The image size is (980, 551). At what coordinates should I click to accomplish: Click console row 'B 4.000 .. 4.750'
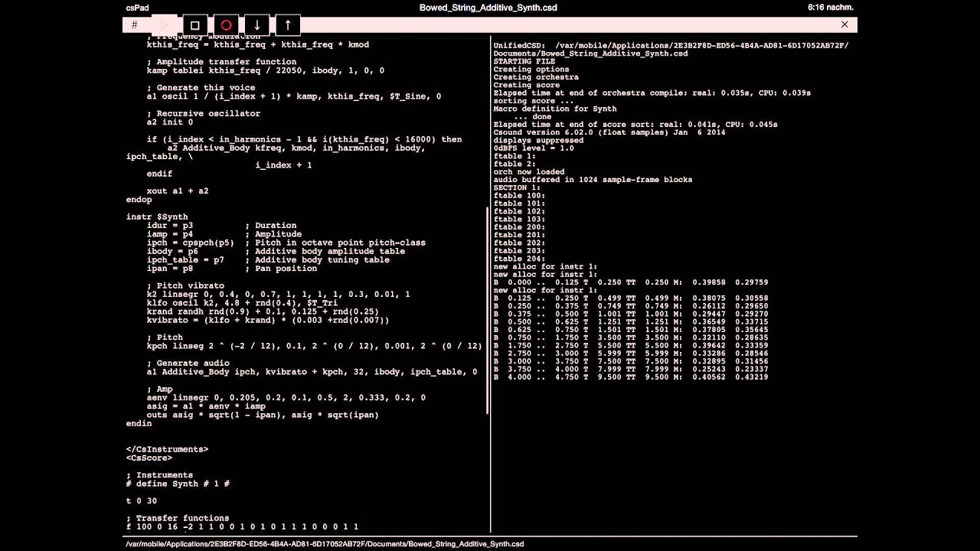pyautogui.click(x=631, y=377)
